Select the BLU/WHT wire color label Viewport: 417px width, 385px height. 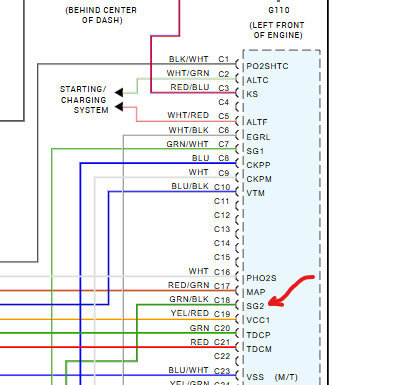coord(189,370)
